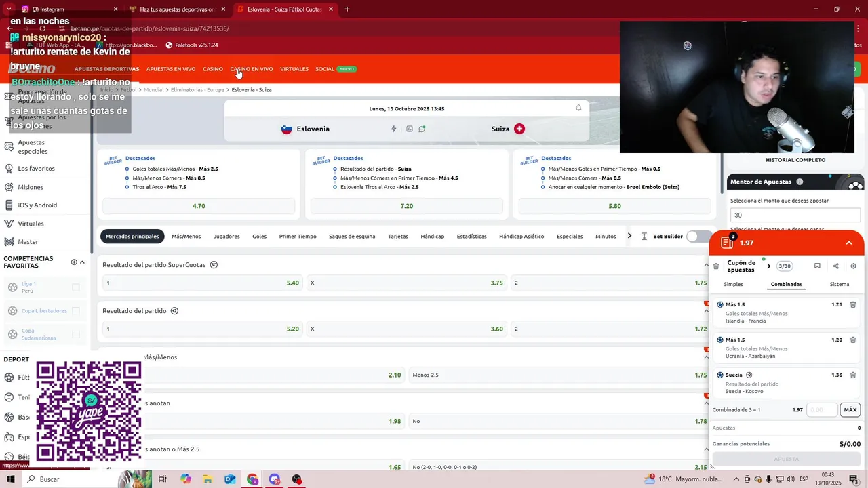868x488 pixels.
Task: Switch to Sistema bet slip tab
Action: click(x=840, y=284)
